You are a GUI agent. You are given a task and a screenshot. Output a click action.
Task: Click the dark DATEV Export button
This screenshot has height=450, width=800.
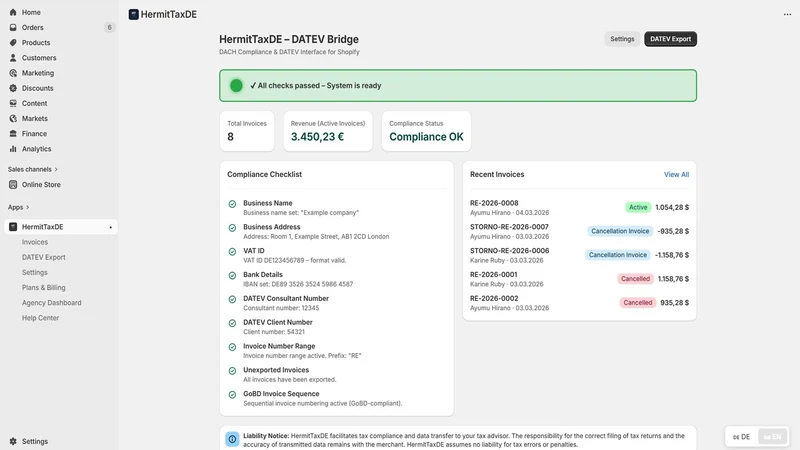[x=670, y=39]
